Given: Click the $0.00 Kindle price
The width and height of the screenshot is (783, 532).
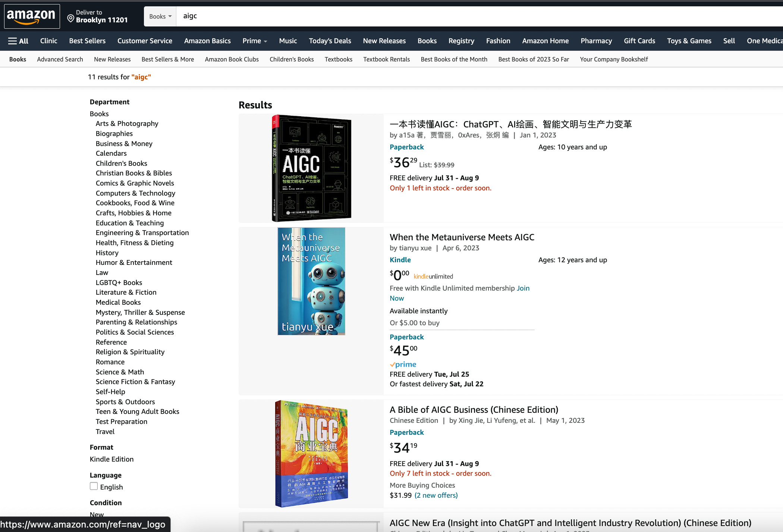Looking at the screenshot, I should click(x=399, y=275).
